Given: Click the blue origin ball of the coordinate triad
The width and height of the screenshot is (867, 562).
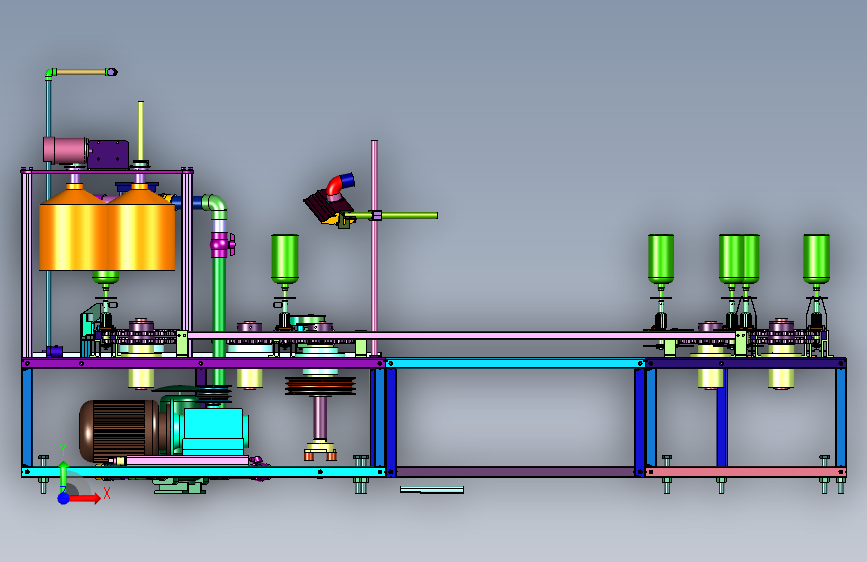Looking at the screenshot, I should [64, 498].
